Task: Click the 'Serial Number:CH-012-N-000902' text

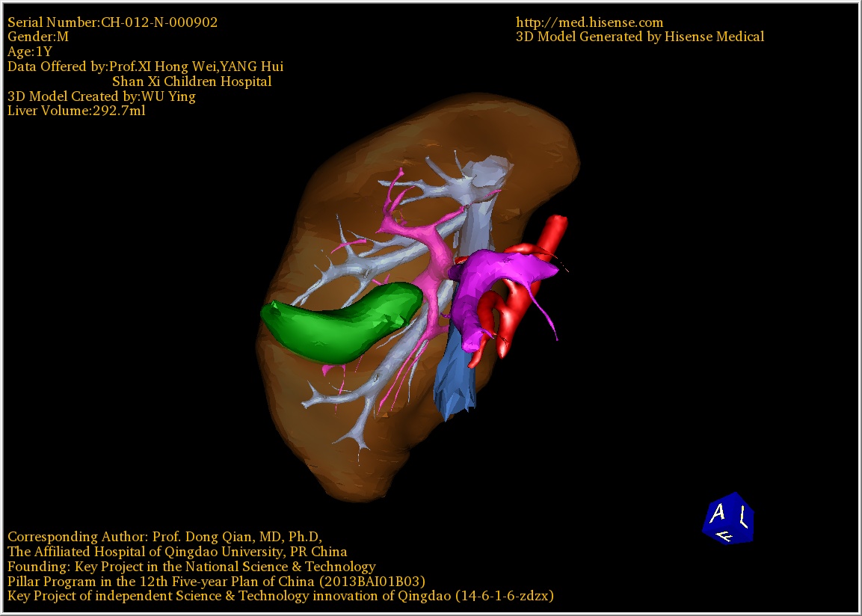Action: pyautogui.click(x=112, y=22)
